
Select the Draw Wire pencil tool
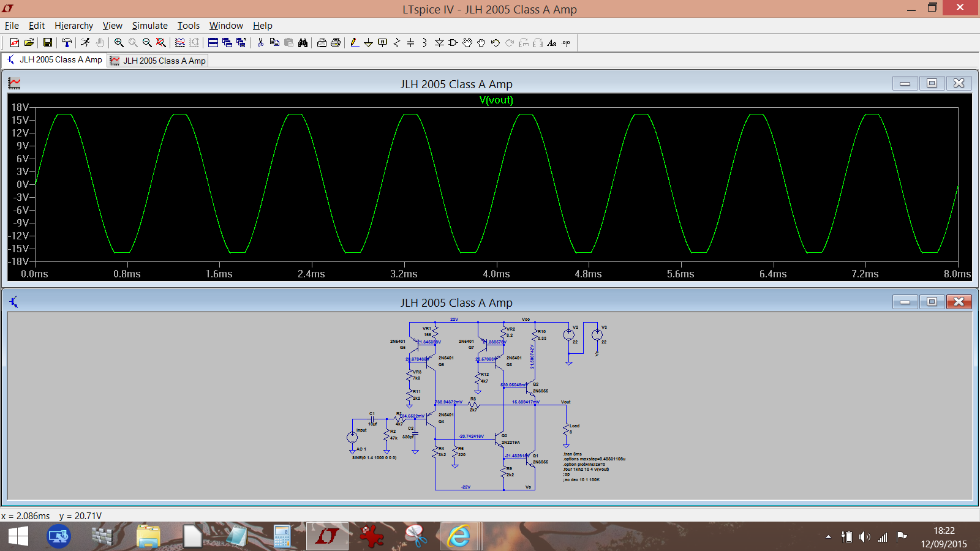[x=354, y=42]
